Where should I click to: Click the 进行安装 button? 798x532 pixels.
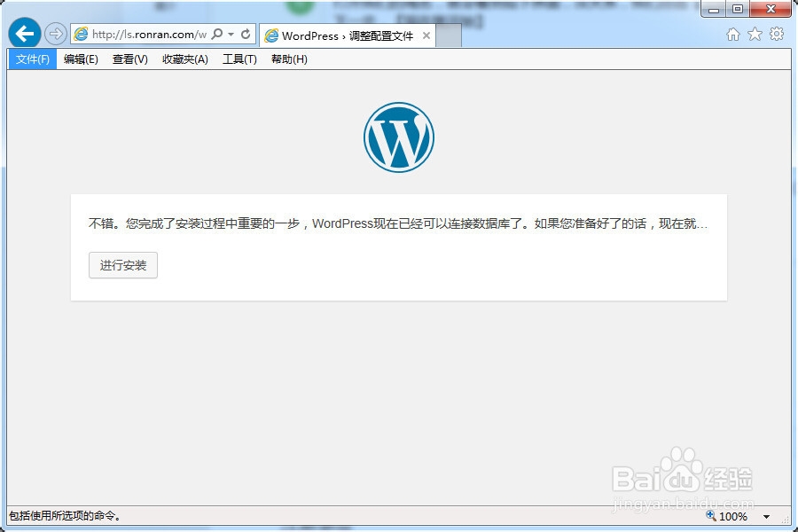123,265
